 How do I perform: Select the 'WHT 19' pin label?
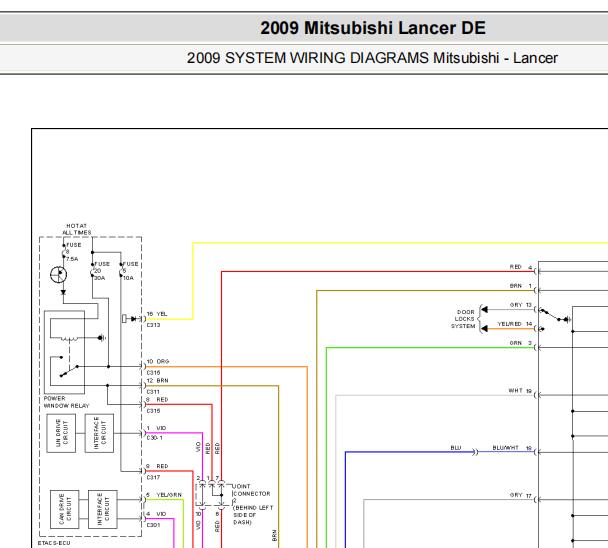(x=520, y=391)
